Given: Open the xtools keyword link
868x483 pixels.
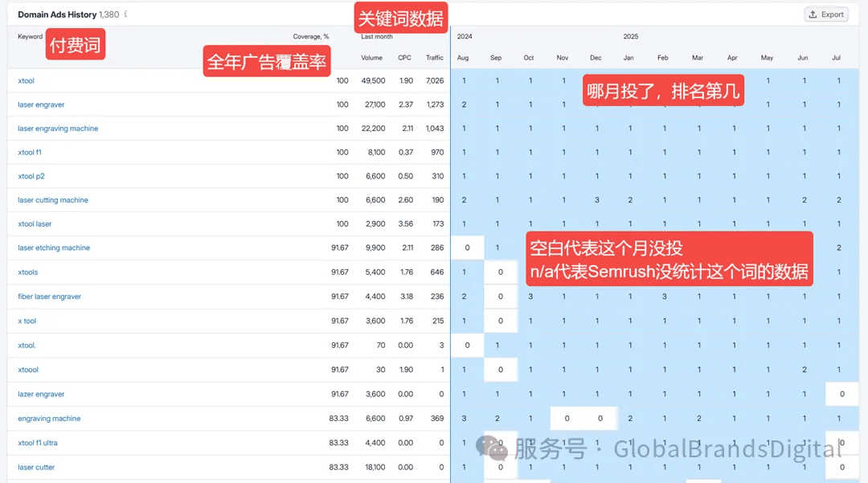Looking at the screenshot, I should (27, 272).
